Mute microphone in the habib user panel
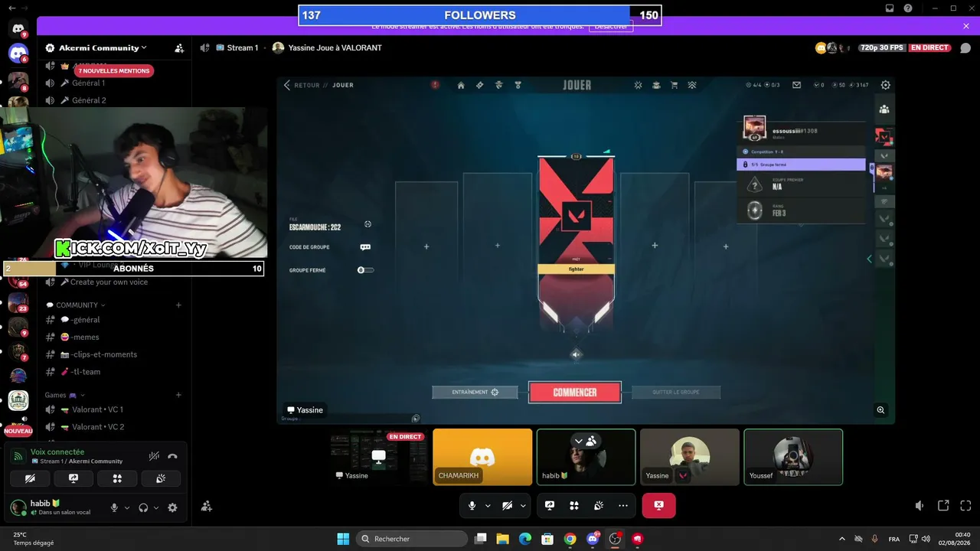The height and width of the screenshot is (551, 980). [114, 507]
